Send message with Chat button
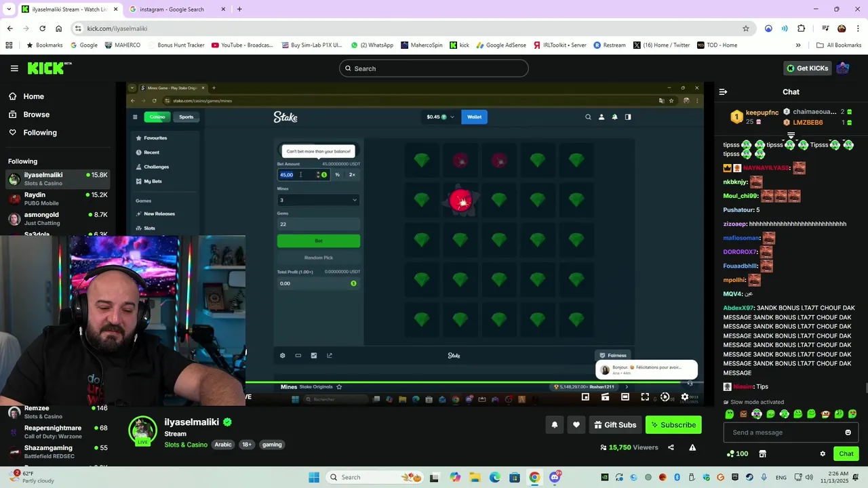The width and height of the screenshot is (868, 488). tap(846, 453)
